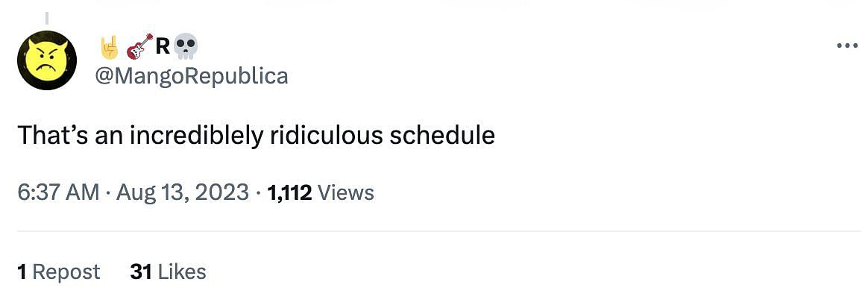Visit the @MangoRepublica profile handle
This screenshot has width=868, height=308.
pyautogui.click(x=192, y=76)
